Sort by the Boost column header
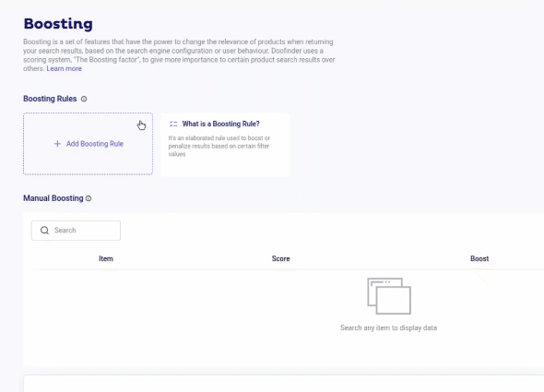Image resolution: width=544 pixels, height=392 pixels. tap(479, 258)
